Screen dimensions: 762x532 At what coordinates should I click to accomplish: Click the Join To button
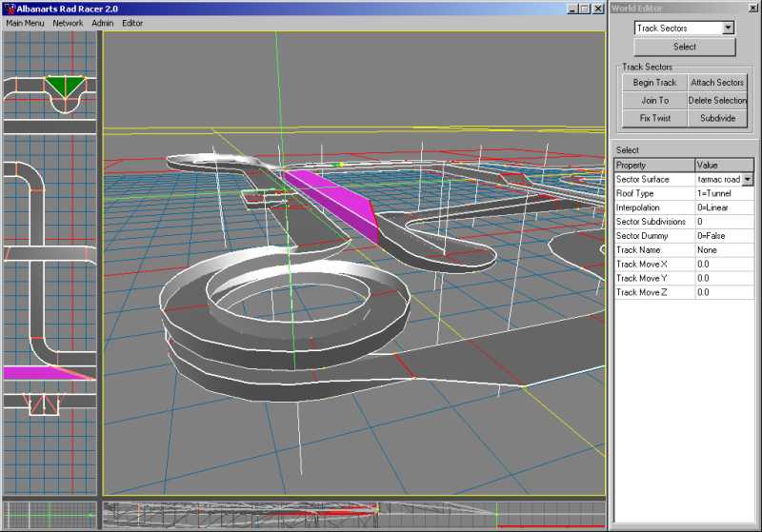(654, 101)
